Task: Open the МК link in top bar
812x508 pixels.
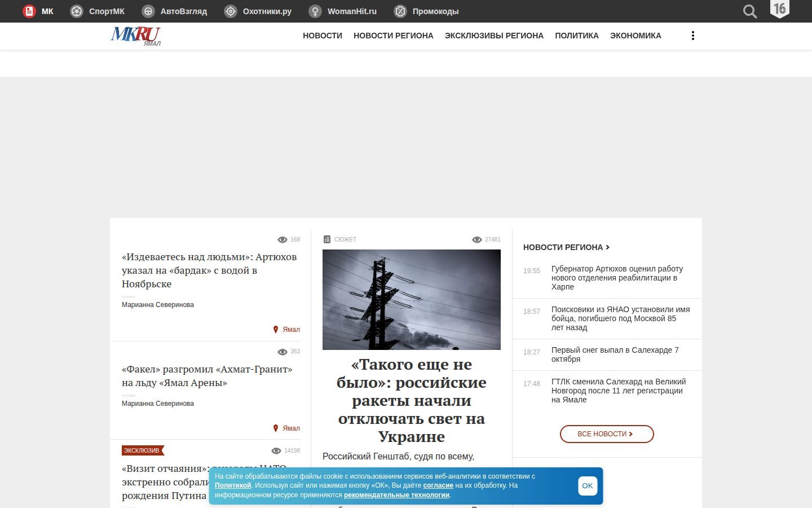Action: (47, 11)
